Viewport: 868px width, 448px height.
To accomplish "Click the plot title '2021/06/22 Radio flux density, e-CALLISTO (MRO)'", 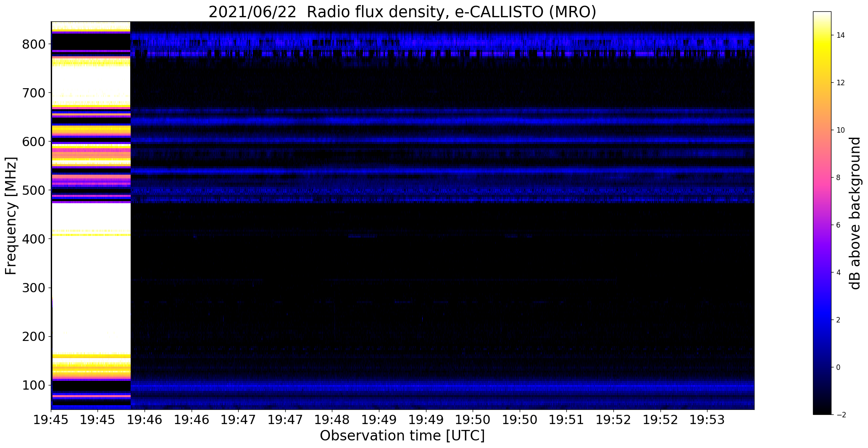I will [x=402, y=12].
